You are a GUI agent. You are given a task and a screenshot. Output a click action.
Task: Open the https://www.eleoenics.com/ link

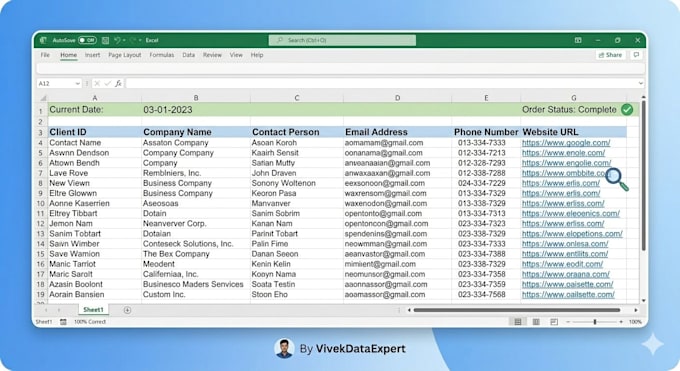(x=571, y=213)
